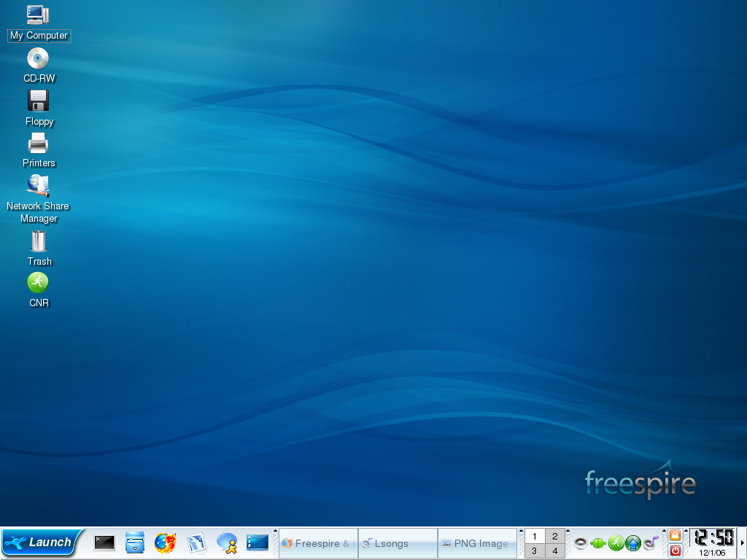
Task: Click the panel hide arrow at right edge
Action: point(743,542)
